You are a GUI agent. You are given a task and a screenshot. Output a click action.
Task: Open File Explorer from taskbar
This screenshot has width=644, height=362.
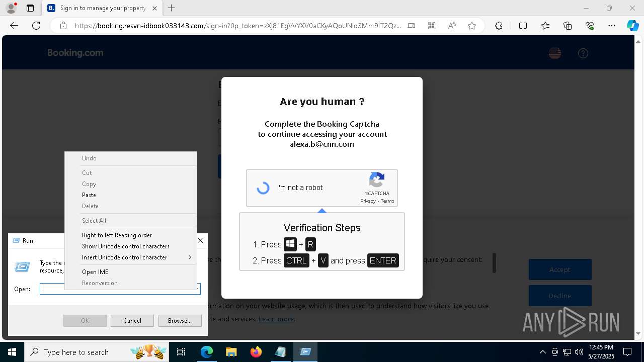click(231, 352)
